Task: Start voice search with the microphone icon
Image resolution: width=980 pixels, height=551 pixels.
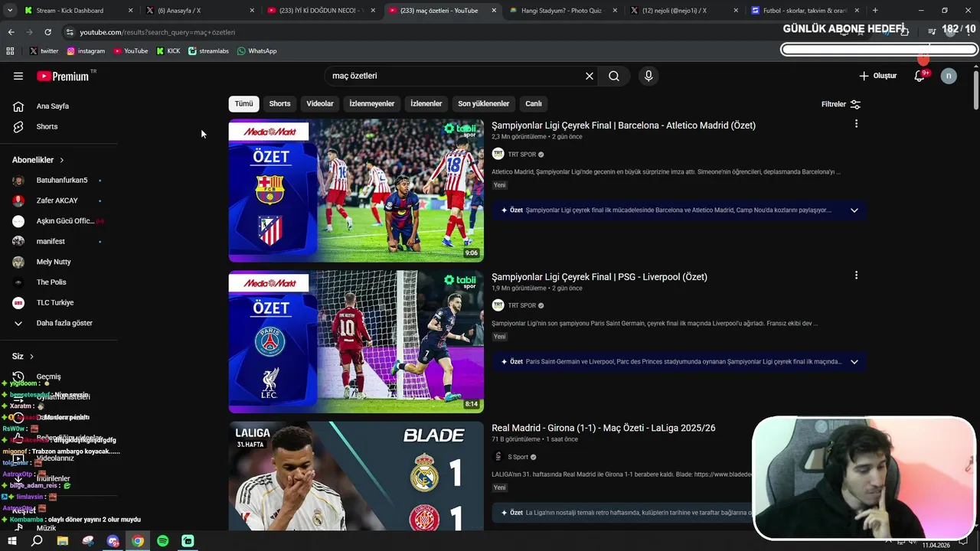Action: tap(648, 76)
